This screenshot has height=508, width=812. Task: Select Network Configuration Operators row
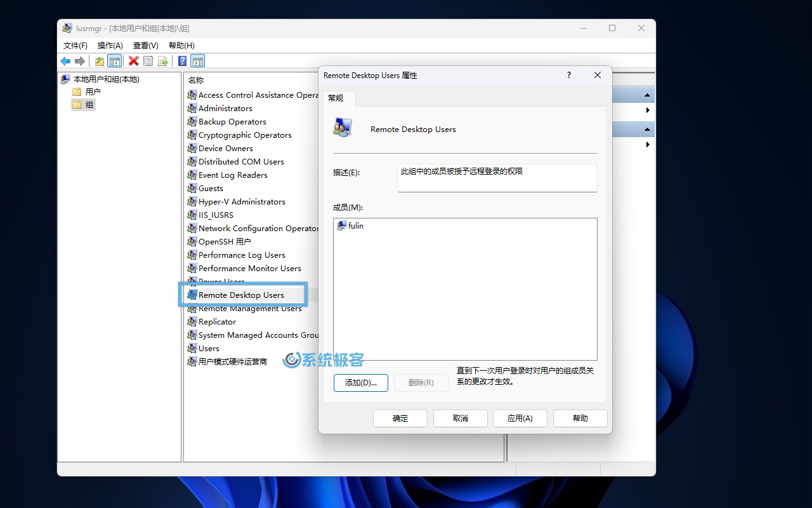point(252,228)
